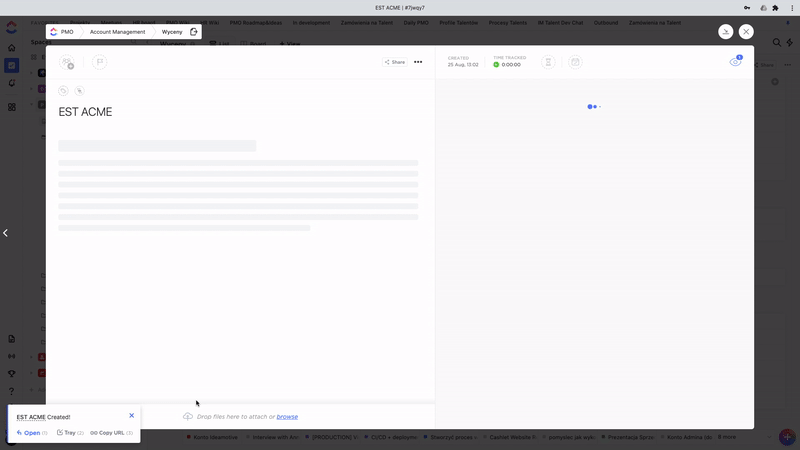
Task: Open Docs icon in the left sidebar
Action: pyautogui.click(x=12, y=339)
